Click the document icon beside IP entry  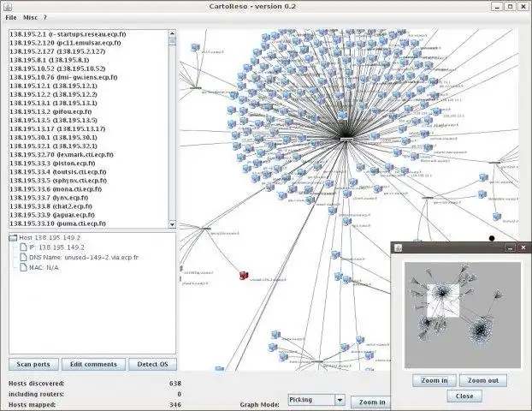pyautogui.click(x=23, y=247)
